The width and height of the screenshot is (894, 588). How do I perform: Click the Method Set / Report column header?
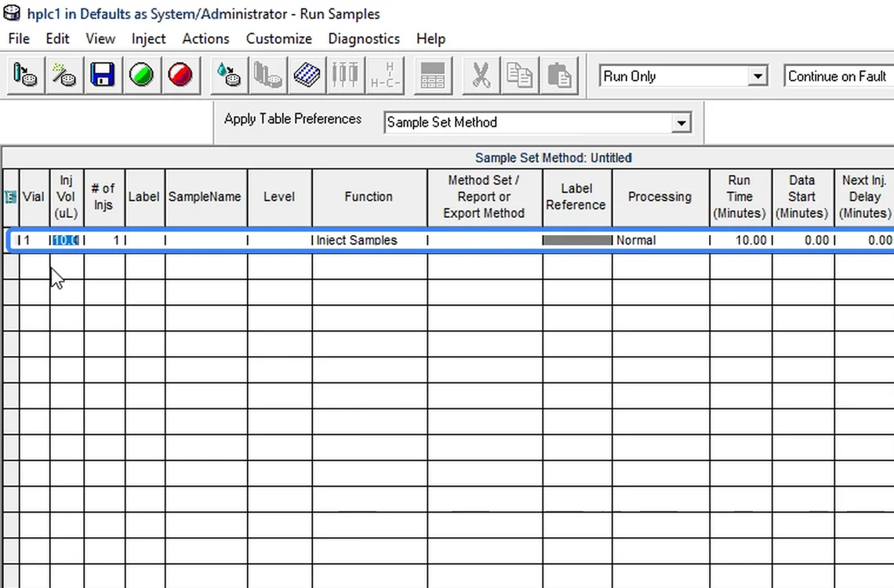tap(485, 197)
